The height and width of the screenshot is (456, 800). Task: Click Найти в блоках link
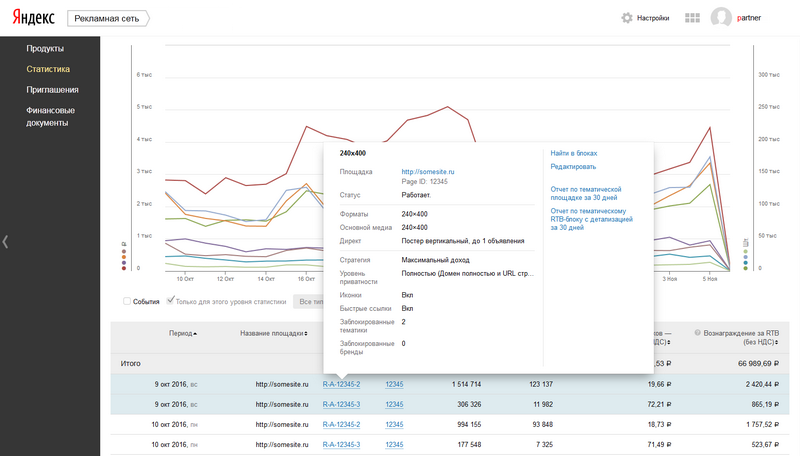click(x=573, y=153)
